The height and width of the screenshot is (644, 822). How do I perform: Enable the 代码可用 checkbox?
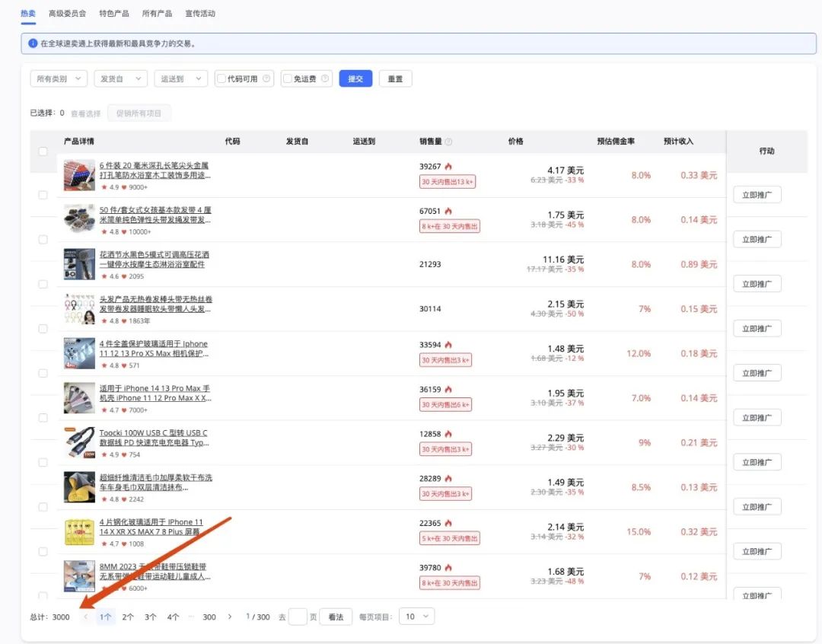point(221,78)
